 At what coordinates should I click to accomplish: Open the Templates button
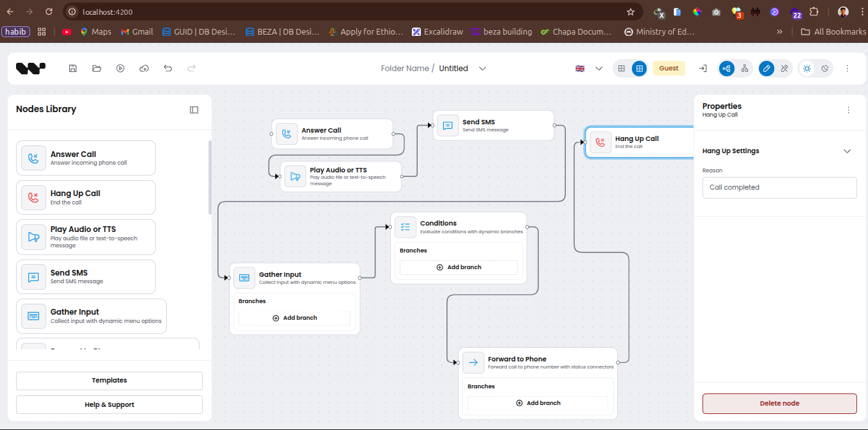(109, 381)
